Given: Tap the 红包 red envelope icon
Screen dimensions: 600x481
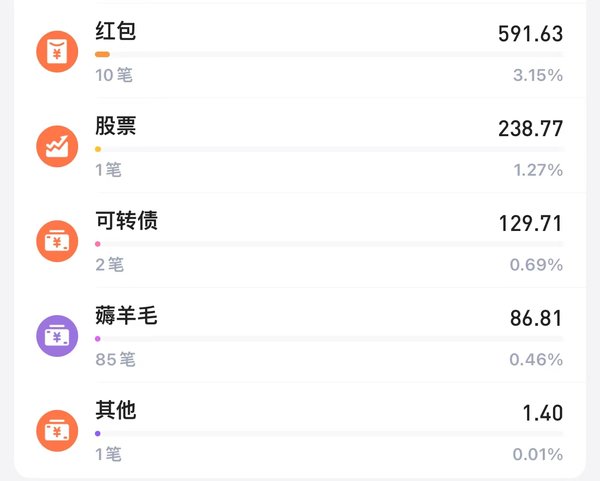Looking at the screenshot, I should [x=57, y=52].
